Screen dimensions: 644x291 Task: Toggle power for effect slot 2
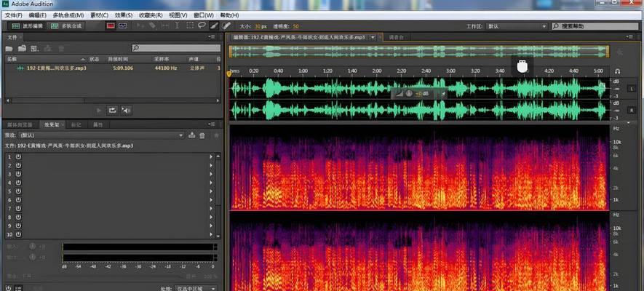tap(18, 165)
